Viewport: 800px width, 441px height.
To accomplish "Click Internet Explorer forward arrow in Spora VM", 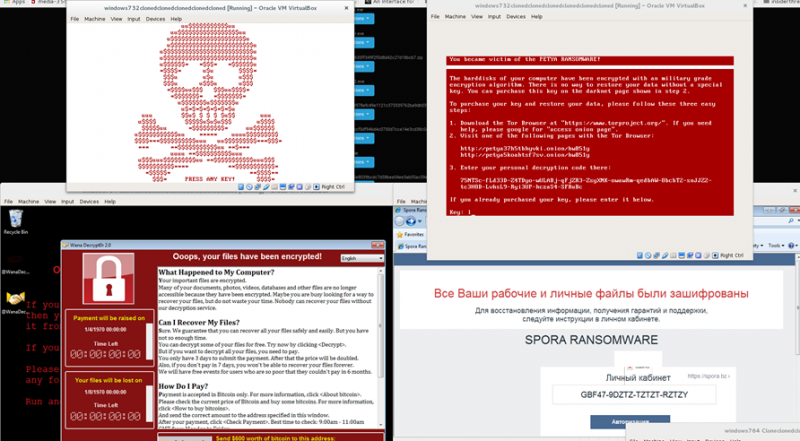I will [411, 221].
